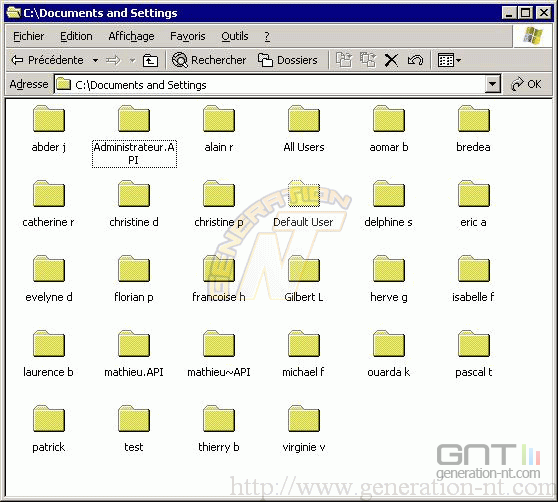Select the herve g folder
This screenshot has height=502, width=558.
pos(389,279)
